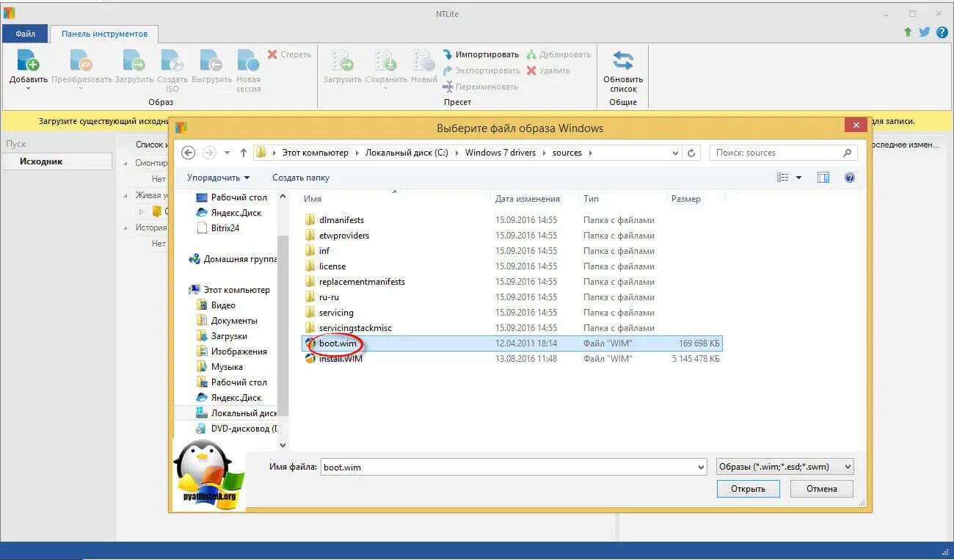
Task: Open the view options dropdown arrow
Action: [x=798, y=178]
